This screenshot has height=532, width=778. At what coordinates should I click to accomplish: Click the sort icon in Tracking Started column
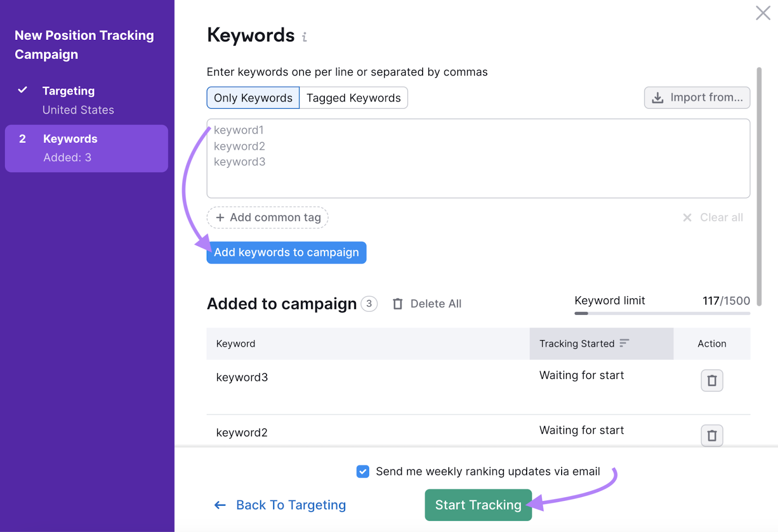[625, 343]
